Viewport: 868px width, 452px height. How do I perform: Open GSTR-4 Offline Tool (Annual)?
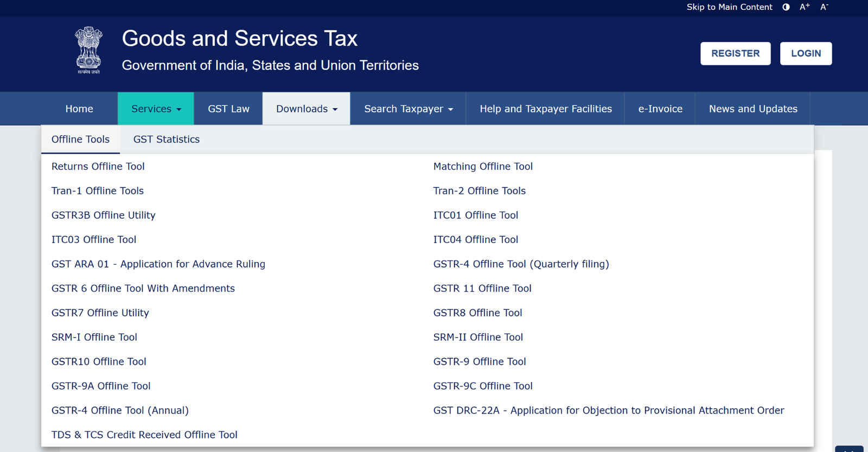point(120,411)
